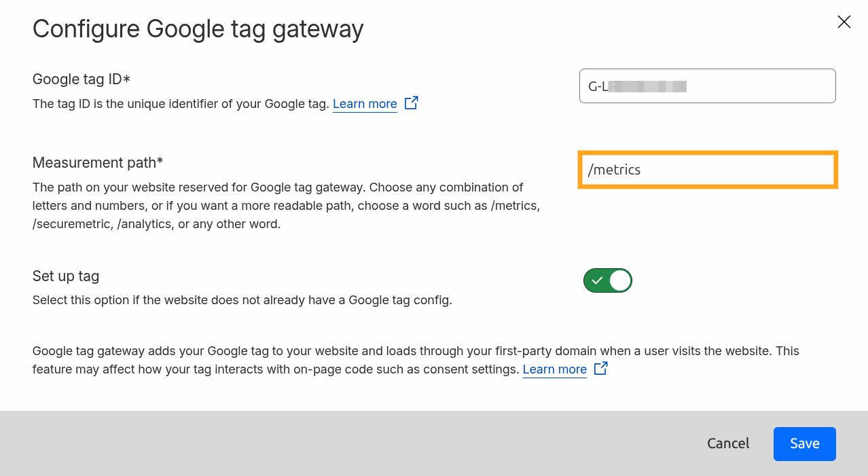
Task: Click external link icon beside tag ID help
Action: [x=411, y=103]
